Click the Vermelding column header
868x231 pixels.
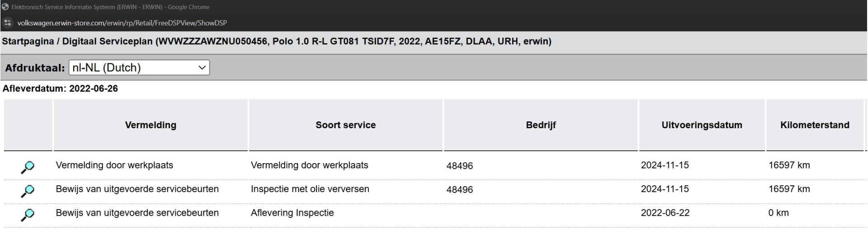click(151, 125)
